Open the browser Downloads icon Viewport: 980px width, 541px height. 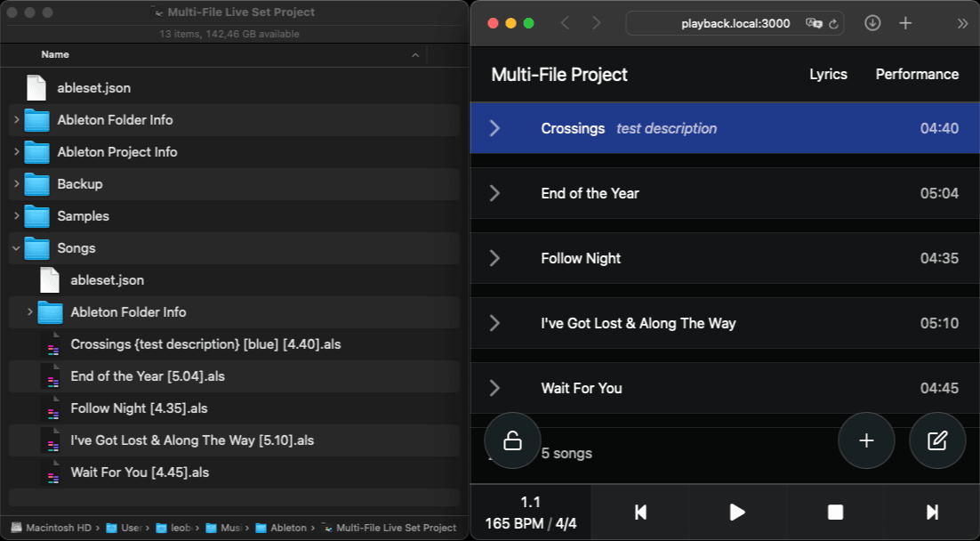(872, 23)
